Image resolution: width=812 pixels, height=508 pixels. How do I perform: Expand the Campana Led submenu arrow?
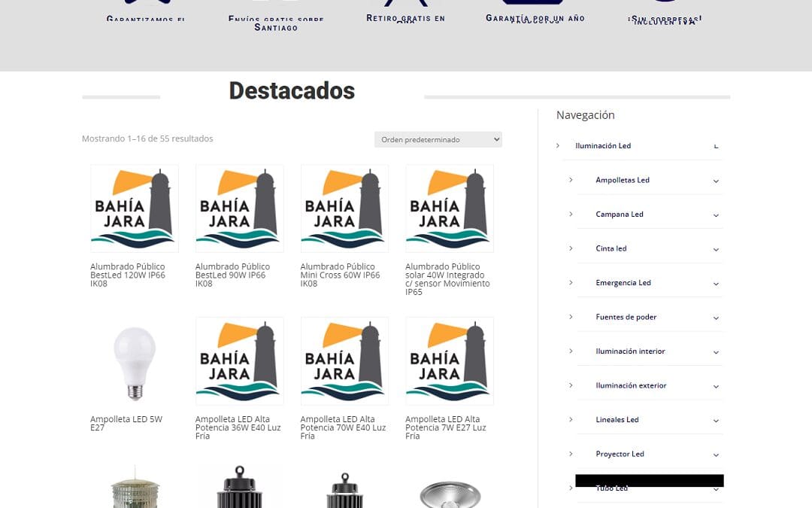716,215
